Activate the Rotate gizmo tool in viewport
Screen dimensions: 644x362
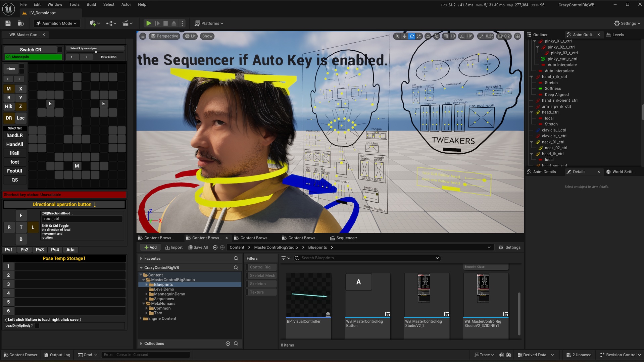412,36
